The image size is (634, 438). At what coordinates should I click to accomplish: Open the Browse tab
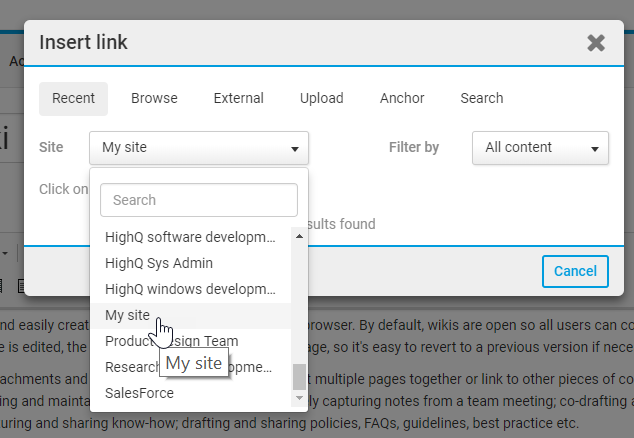coord(154,98)
